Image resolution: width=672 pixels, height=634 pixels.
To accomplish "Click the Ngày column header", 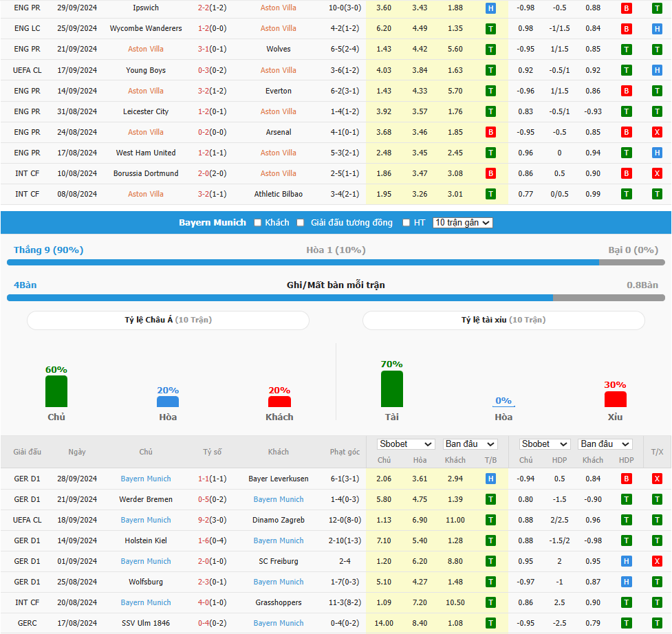I will [x=77, y=452].
